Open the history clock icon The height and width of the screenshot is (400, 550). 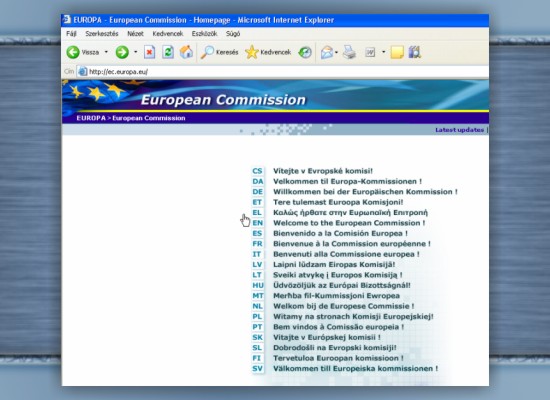[x=305, y=52]
